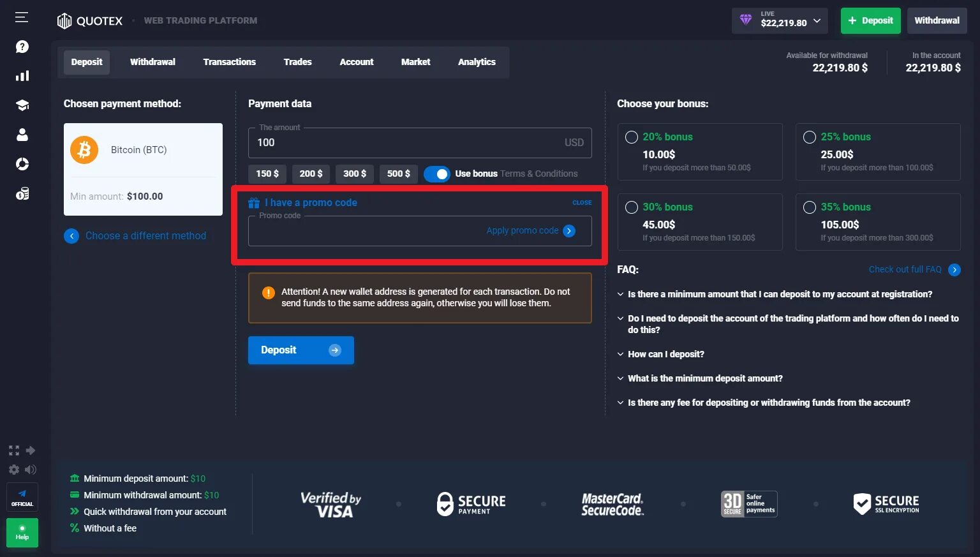Open the hamburger menu icon
Viewport: 980px width, 557px height.
click(22, 17)
